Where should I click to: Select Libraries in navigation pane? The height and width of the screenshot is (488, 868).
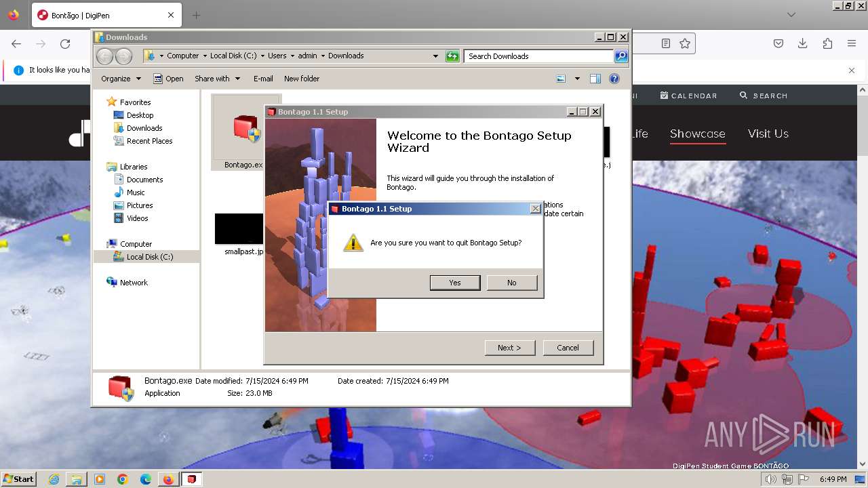(134, 167)
